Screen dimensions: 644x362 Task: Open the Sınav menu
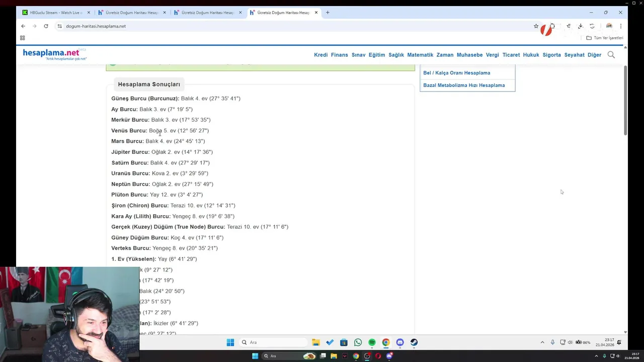point(358,55)
